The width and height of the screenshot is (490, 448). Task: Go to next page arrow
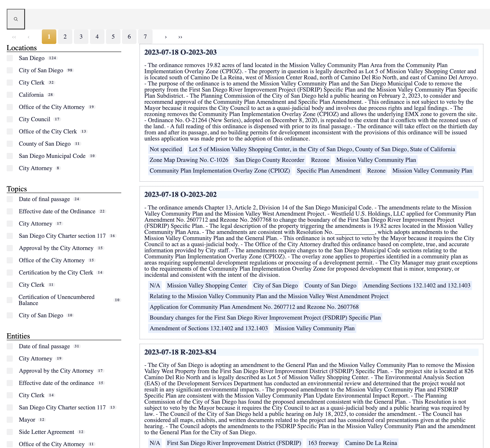click(x=166, y=37)
